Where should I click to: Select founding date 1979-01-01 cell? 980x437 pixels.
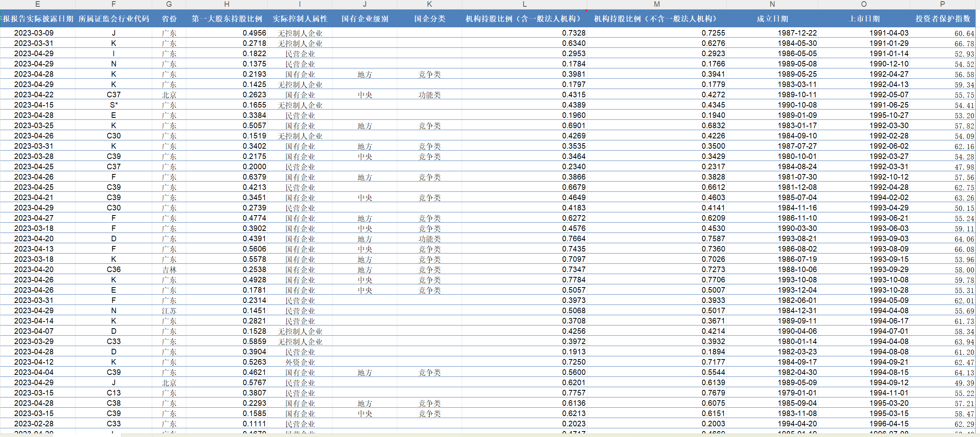(x=797, y=393)
